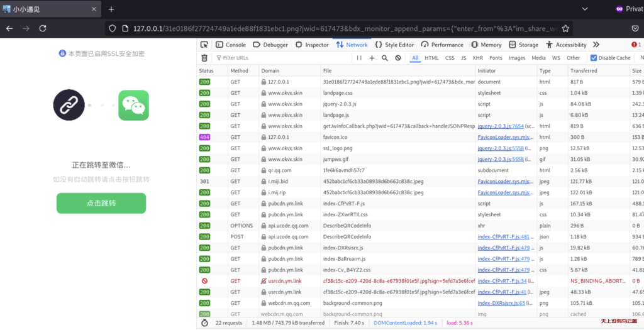Open performance analysis stopwatch icon
The width and height of the screenshot is (644, 330).
coord(204,323)
